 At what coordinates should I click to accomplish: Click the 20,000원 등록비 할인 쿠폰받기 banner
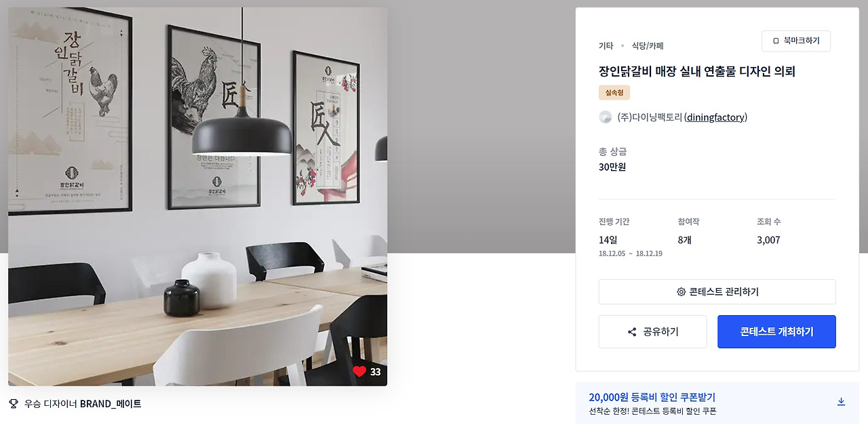click(x=717, y=403)
